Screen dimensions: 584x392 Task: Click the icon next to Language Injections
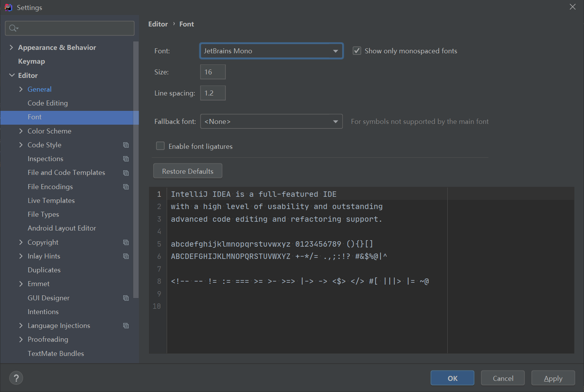[126, 325]
